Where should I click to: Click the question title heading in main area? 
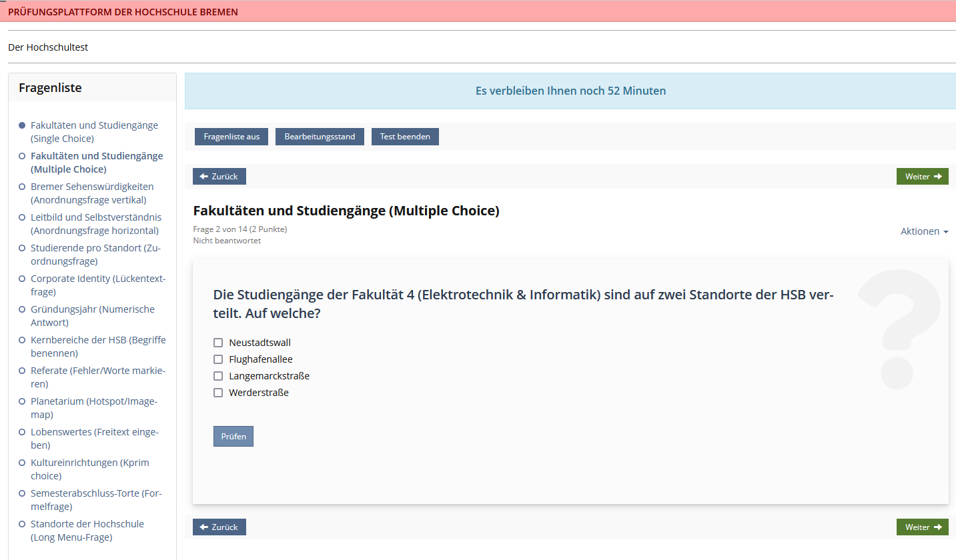coord(346,211)
